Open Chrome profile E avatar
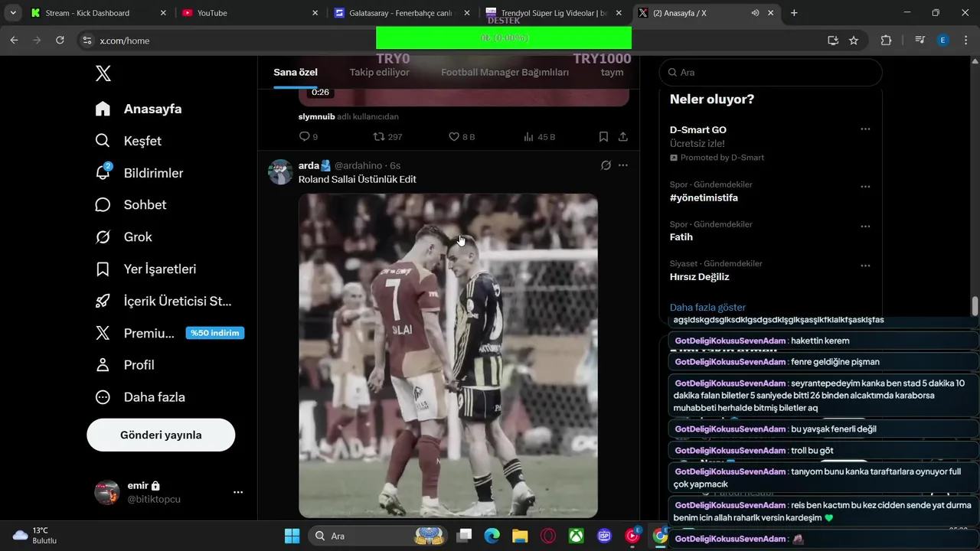 [943, 41]
